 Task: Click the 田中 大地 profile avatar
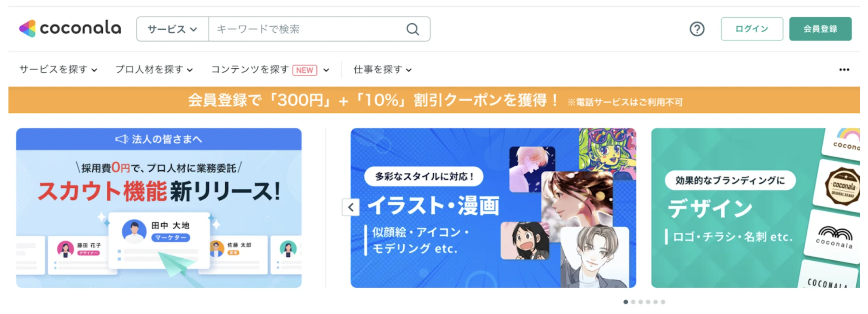(134, 231)
